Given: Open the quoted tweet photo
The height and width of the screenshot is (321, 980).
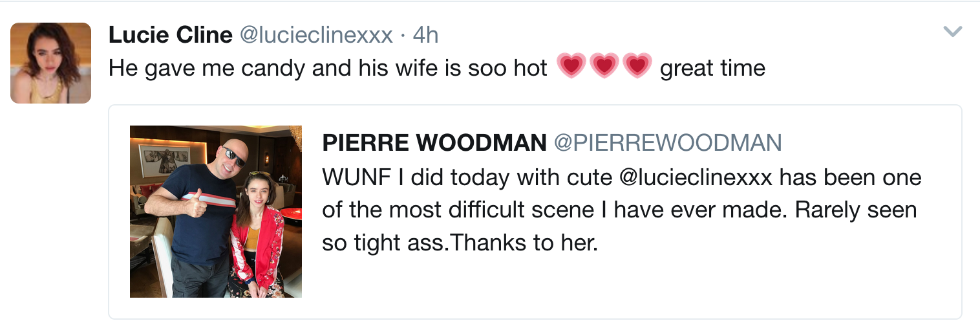Looking at the screenshot, I should click(215, 212).
